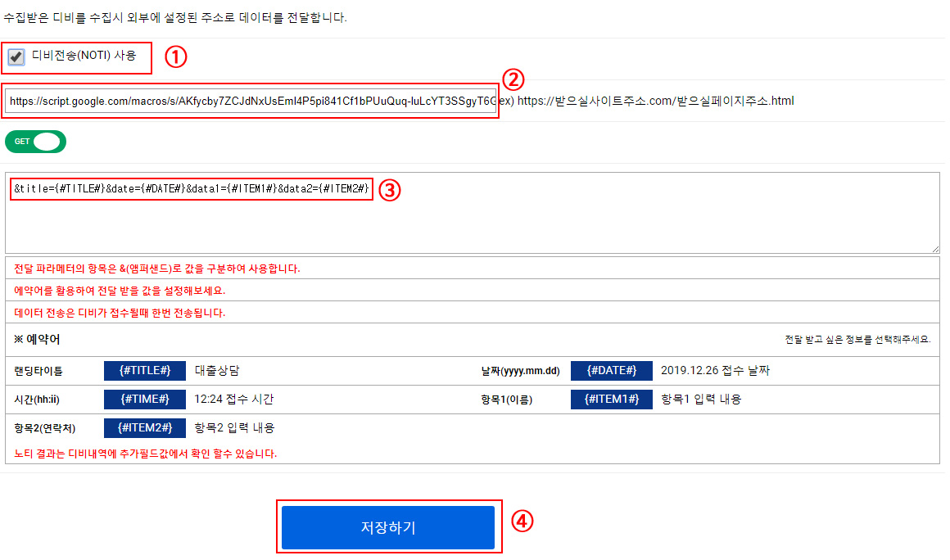Viewport: 950px width, 560px height.
Task: Click the script.google.com URL input field
Action: 251,101
